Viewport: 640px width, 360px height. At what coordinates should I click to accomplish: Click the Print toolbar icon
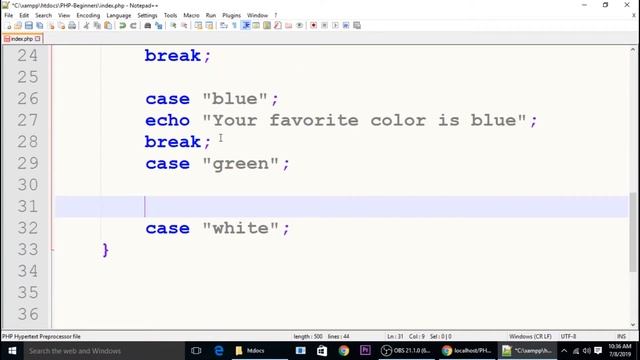coord(72,26)
